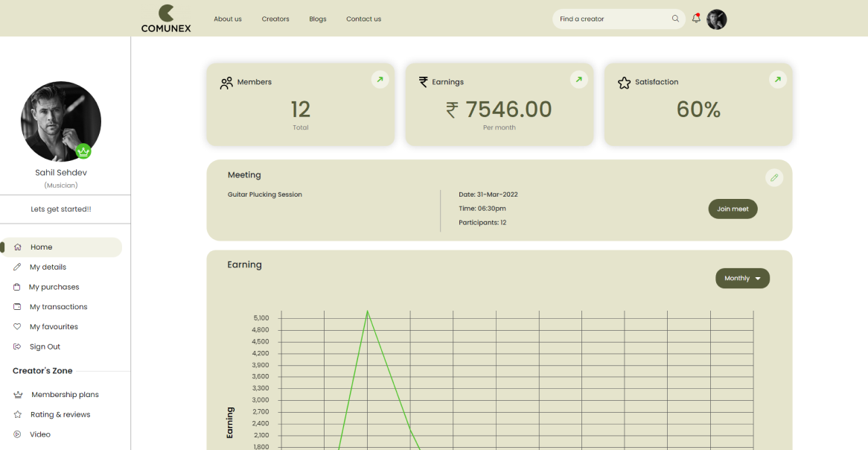
Task: Go to the Creators page
Action: [275, 19]
